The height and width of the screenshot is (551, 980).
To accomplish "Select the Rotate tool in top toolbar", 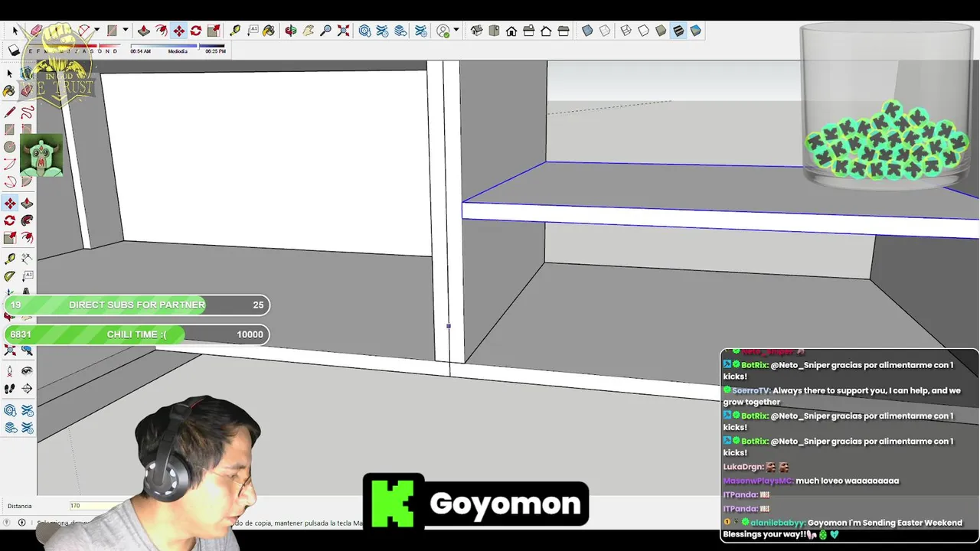I will (x=196, y=31).
